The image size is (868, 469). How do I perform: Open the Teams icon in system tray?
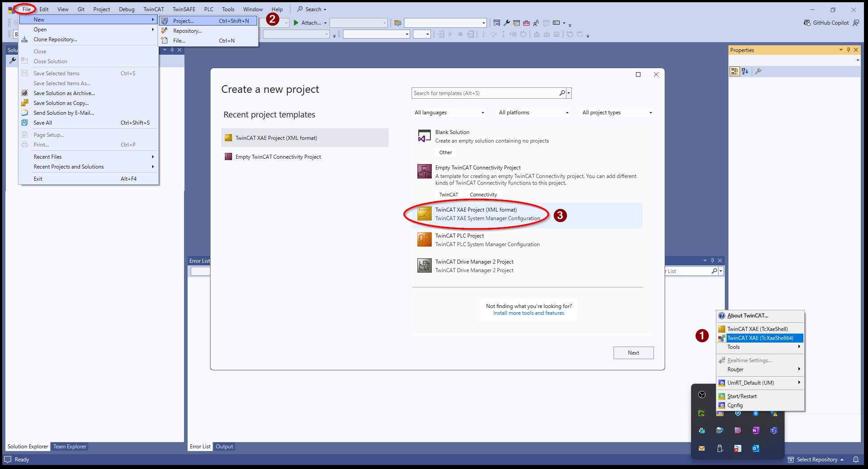773,430
